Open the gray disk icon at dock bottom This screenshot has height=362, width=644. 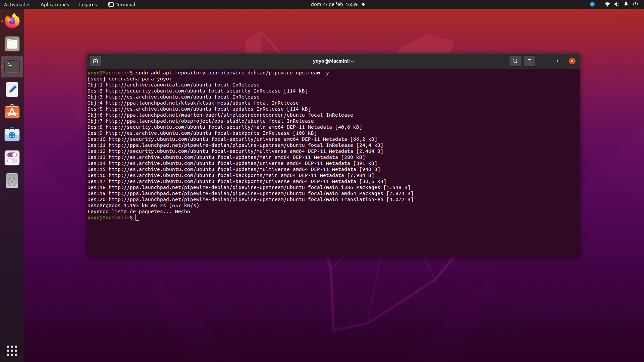(12, 181)
